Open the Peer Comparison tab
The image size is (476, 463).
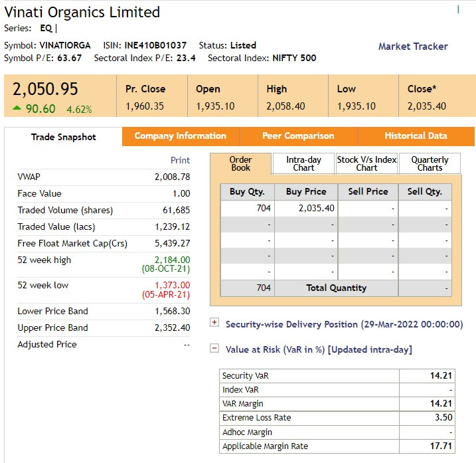tap(298, 136)
